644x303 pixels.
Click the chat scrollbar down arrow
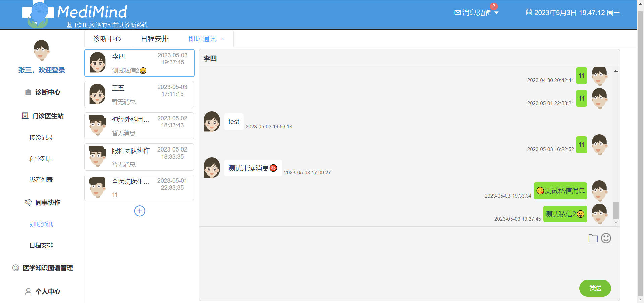pyautogui.click(x=616, y=222)
